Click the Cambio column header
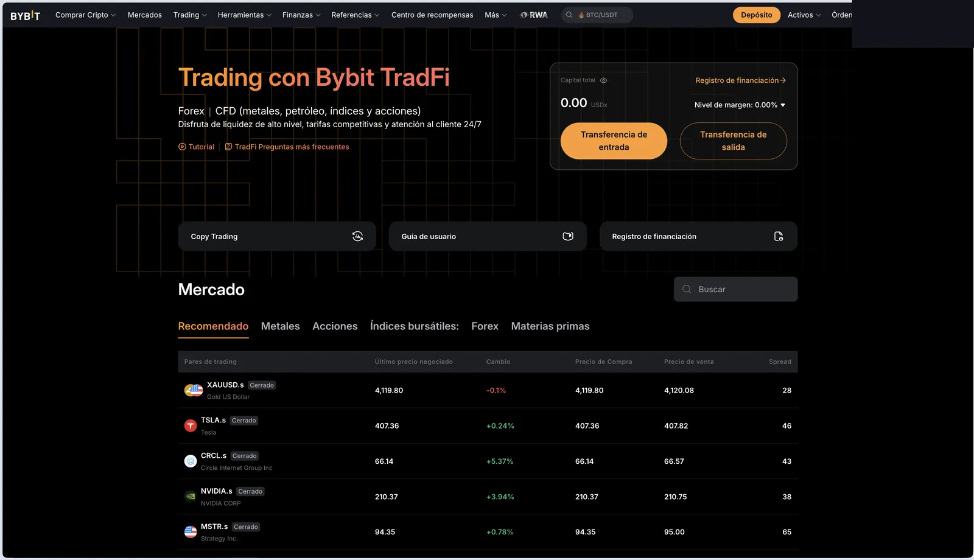Image resolution: width=974 pixels, height=560 pixels. (x=498, y=362)
